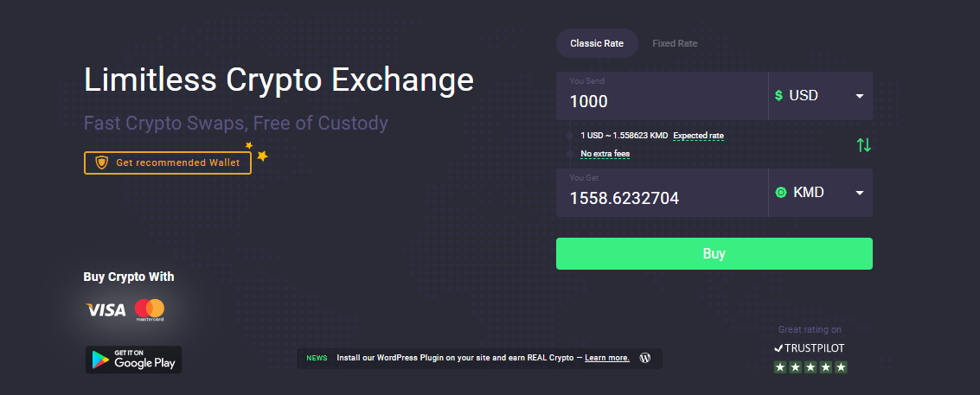Click the green dollar sign USD icon
This screenshot has height=395, width=980.
(778, 96)
